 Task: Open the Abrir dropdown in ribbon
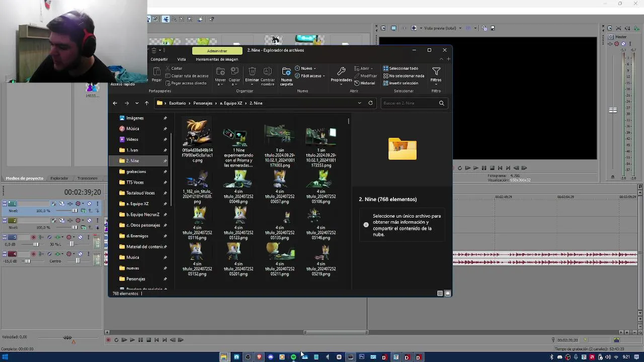pyautogui.click(x=363, y=68)
